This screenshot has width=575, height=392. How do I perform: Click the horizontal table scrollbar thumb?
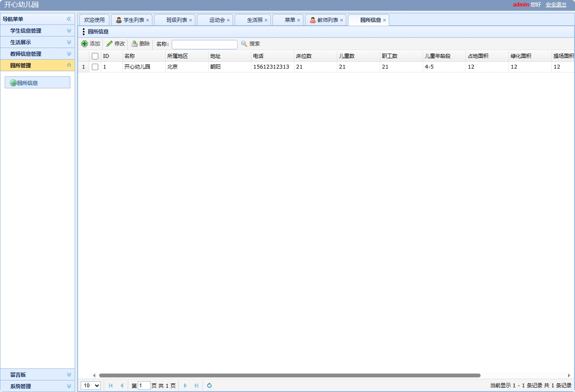tap(290, 375)
